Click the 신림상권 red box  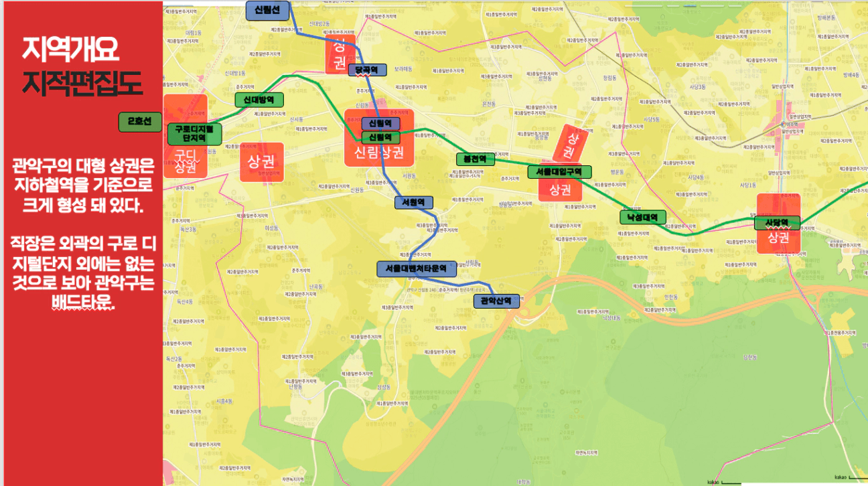(x=379, y=153)
